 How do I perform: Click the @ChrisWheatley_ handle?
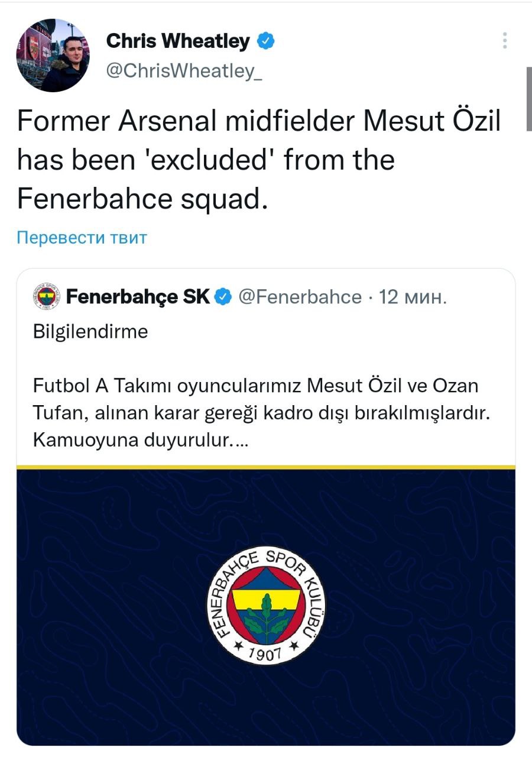click(184, 71)
